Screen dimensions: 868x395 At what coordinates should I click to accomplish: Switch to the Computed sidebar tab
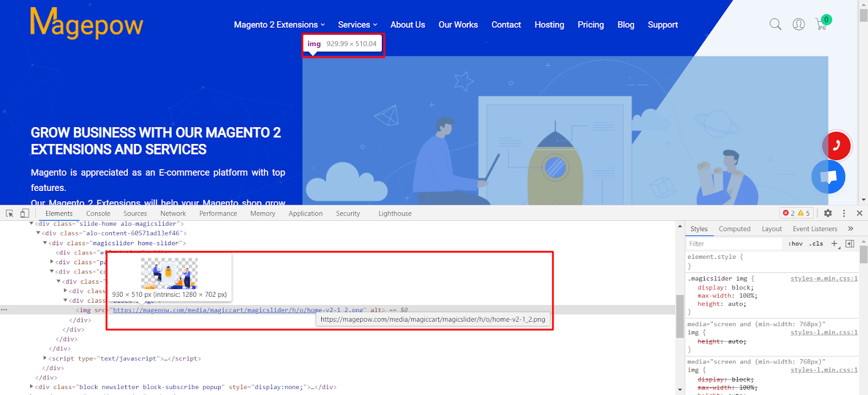(735, 229)
